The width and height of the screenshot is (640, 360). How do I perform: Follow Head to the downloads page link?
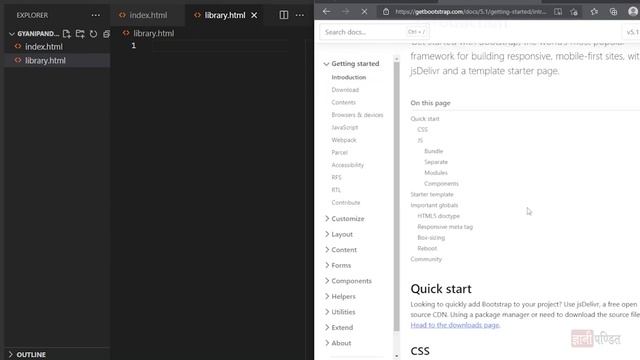pos(455,325)
